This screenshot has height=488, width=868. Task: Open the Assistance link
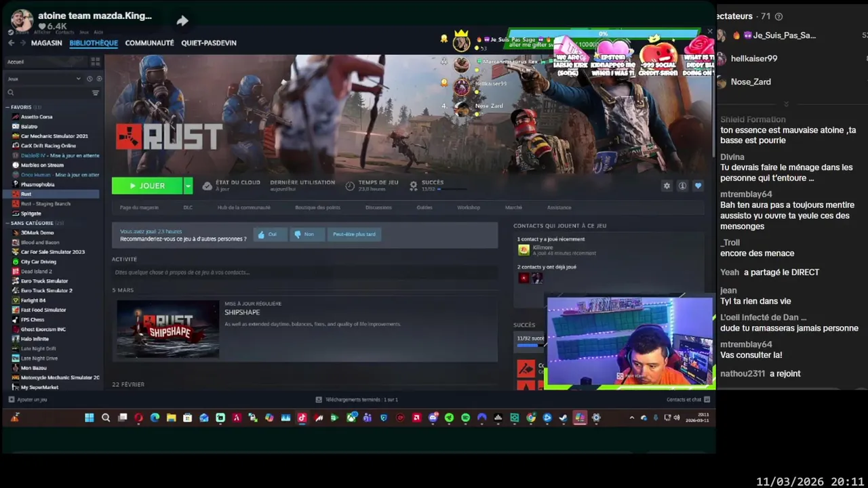559,207
